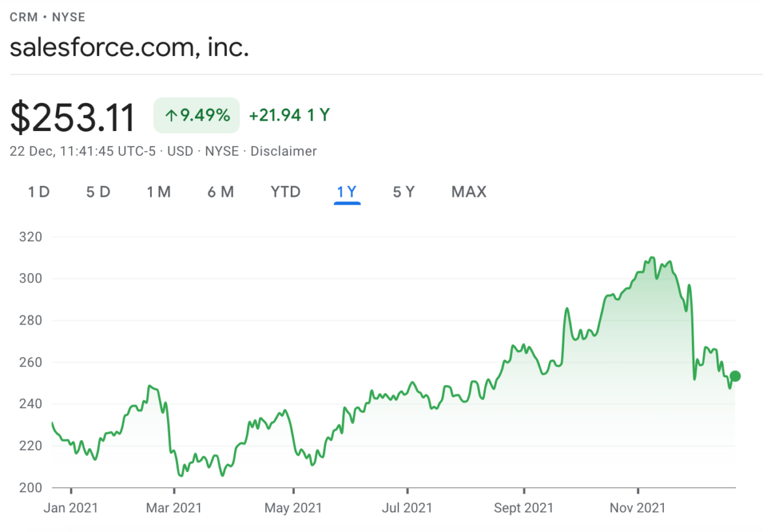Select the CRM · NYSE ticker label
763x532 pixels.
[46, 17]
